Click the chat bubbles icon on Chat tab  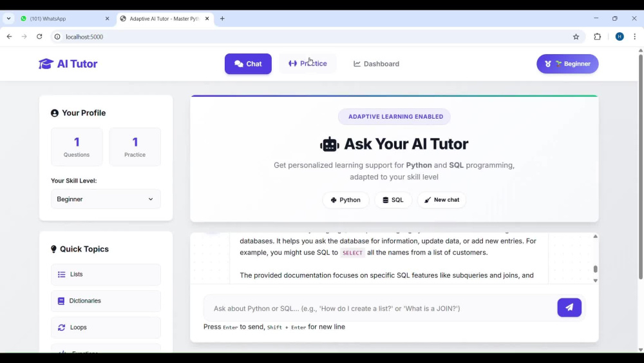(239, 64)
